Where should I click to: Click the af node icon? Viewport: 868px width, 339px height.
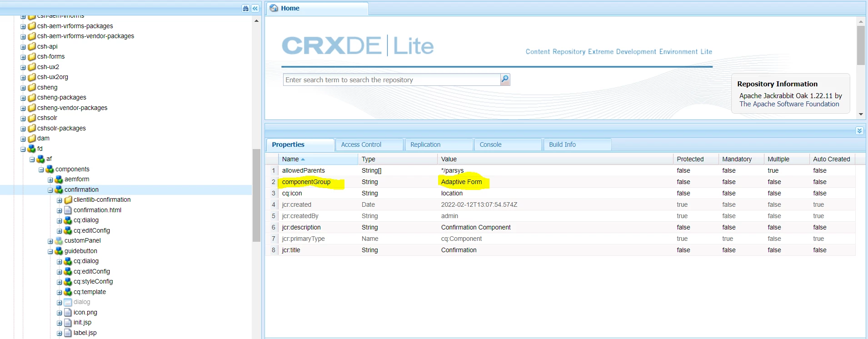[41, 159]
